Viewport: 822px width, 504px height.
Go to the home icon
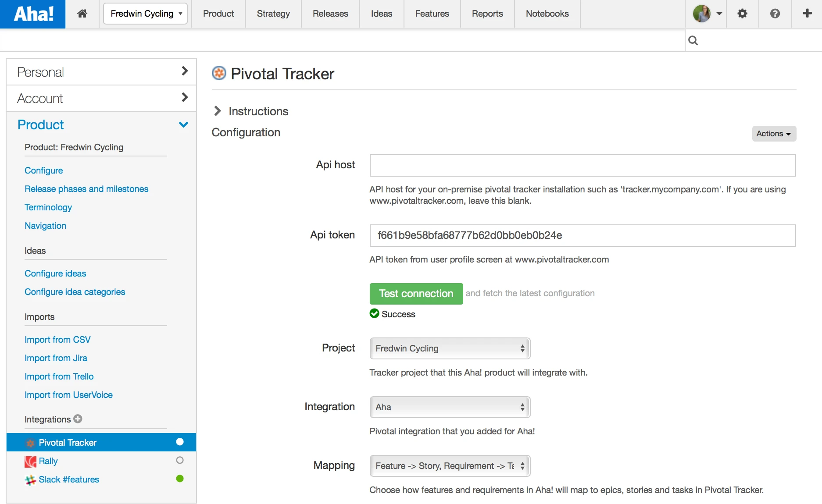(x=82, y=14)
